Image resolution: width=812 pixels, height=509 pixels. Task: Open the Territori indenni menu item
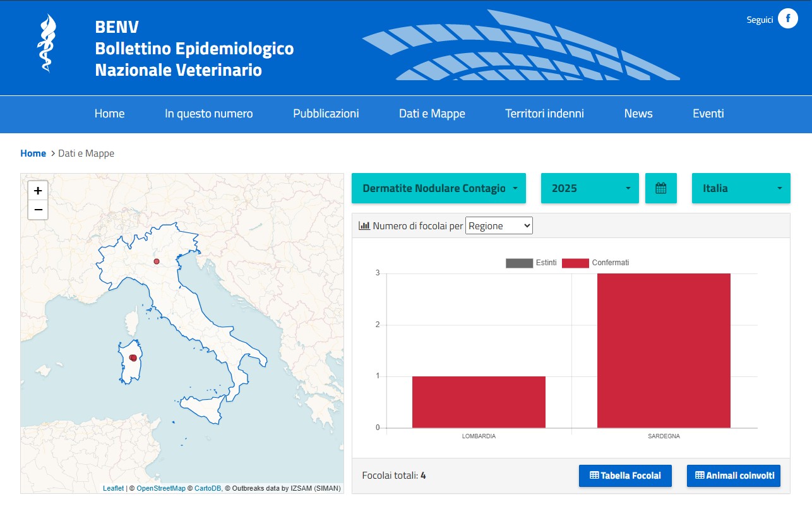click(544, 114)
